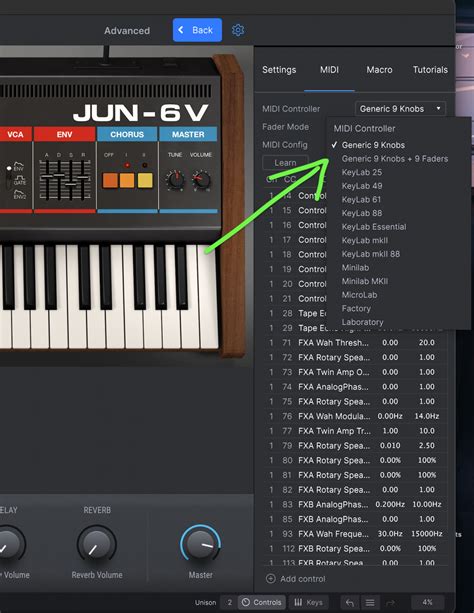The width and height of the screenshot is (474, 613).
Task: Click the undo arrow in bottom bar
Action: 350,602
